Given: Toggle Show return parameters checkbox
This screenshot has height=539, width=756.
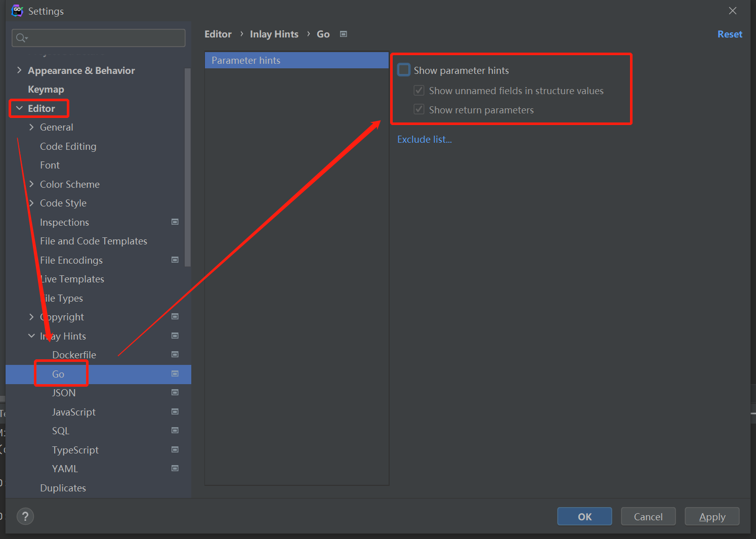Looking at the screenshot, I should [x=419, y=109].
